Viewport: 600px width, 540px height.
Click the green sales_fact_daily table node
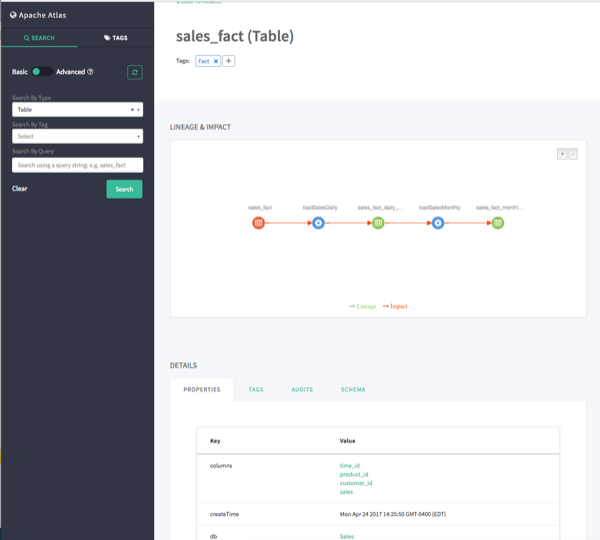click(378, 223)
